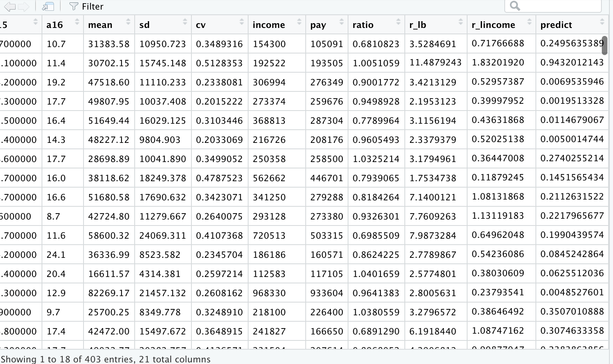This screenshot has width=613, height=364.
Task: Click mean cell 58600.32
Action: [x=109, y=235]
